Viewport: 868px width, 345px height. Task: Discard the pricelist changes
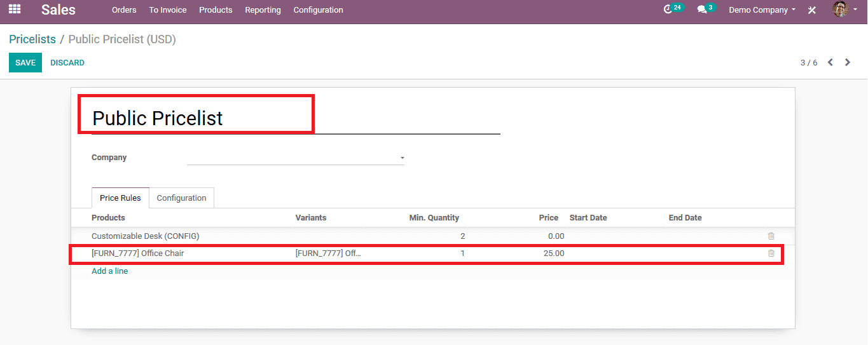(x=67, y=63)
